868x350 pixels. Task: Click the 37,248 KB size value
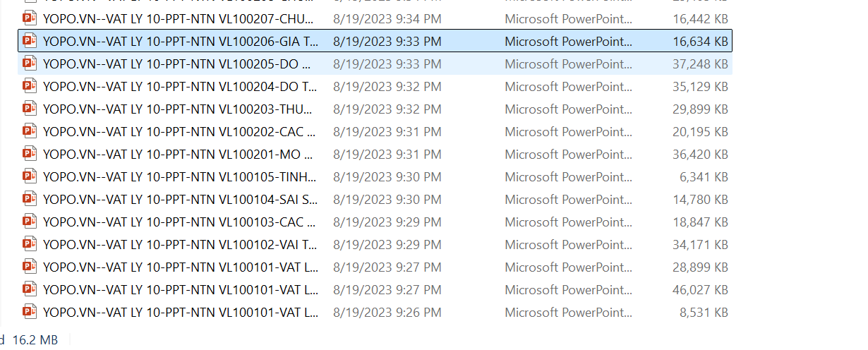click(700, 64)
